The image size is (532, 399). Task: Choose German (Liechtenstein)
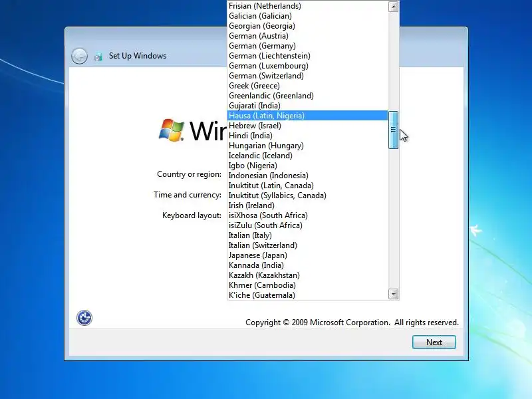click(307, 56)
